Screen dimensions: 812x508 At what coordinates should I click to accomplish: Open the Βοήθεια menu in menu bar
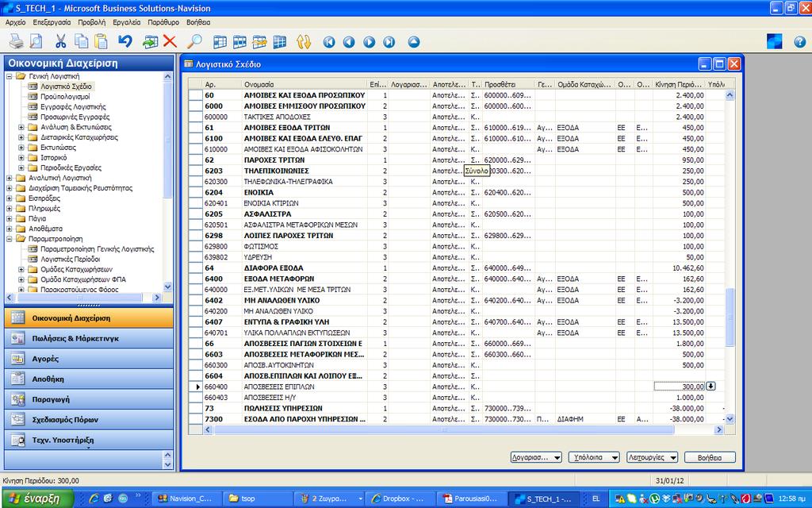click(x=198, y=22)
